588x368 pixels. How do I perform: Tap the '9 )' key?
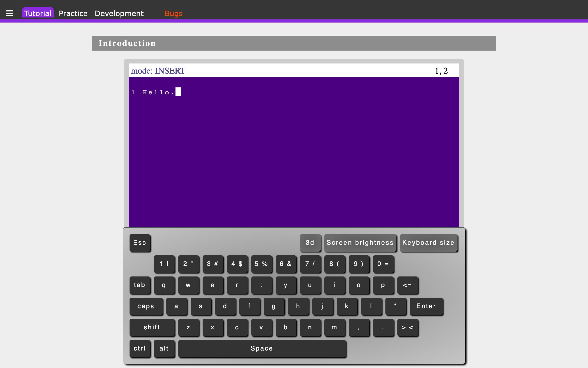point(359,264)
